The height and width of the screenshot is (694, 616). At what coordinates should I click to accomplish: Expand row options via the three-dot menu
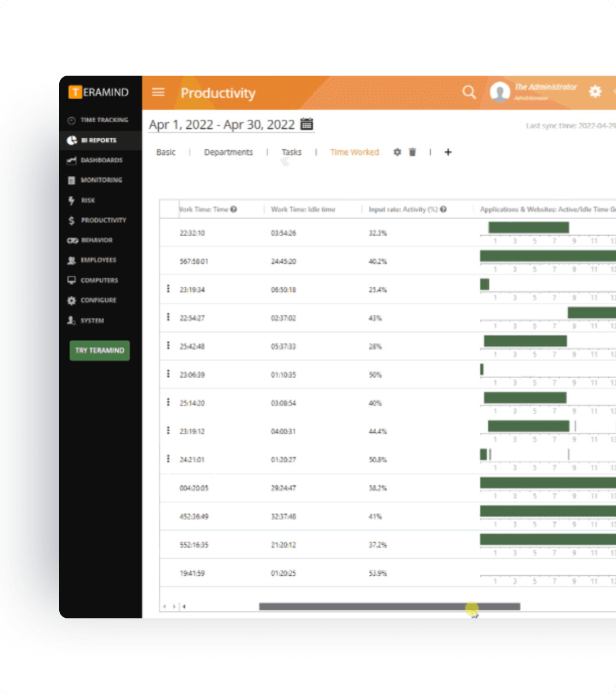(168, 289)
